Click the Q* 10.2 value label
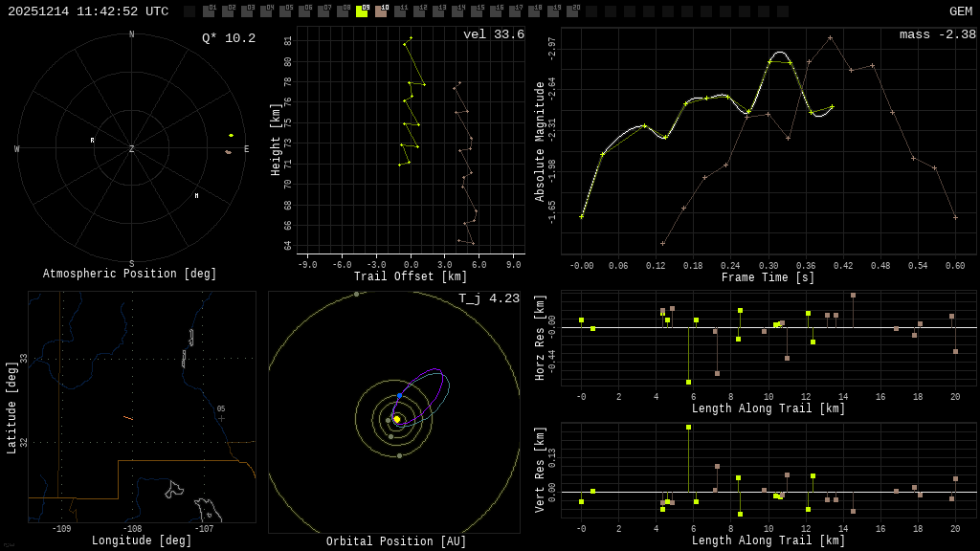 click(228, 39)
